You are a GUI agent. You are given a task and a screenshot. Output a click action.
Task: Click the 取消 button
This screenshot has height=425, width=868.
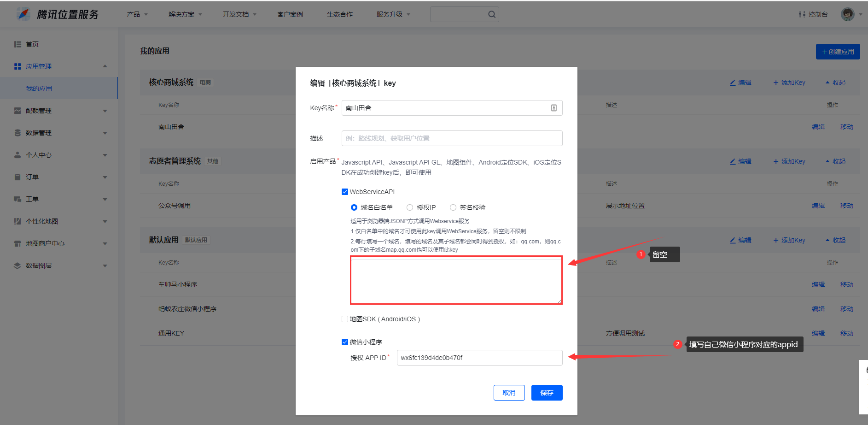509,393
